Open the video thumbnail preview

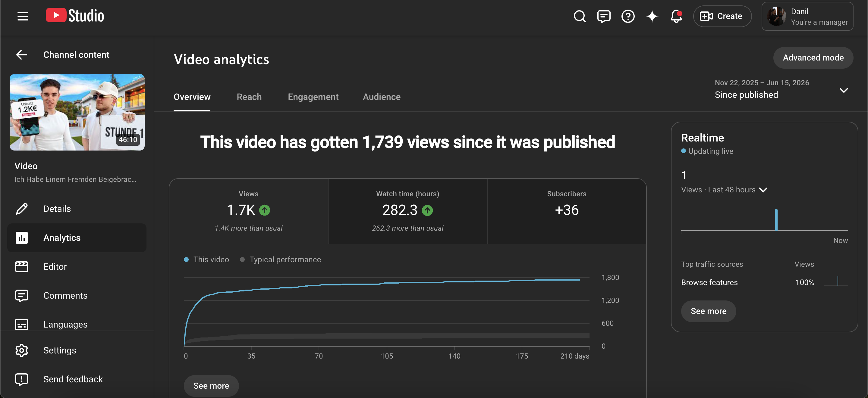(x=77, y=112)
